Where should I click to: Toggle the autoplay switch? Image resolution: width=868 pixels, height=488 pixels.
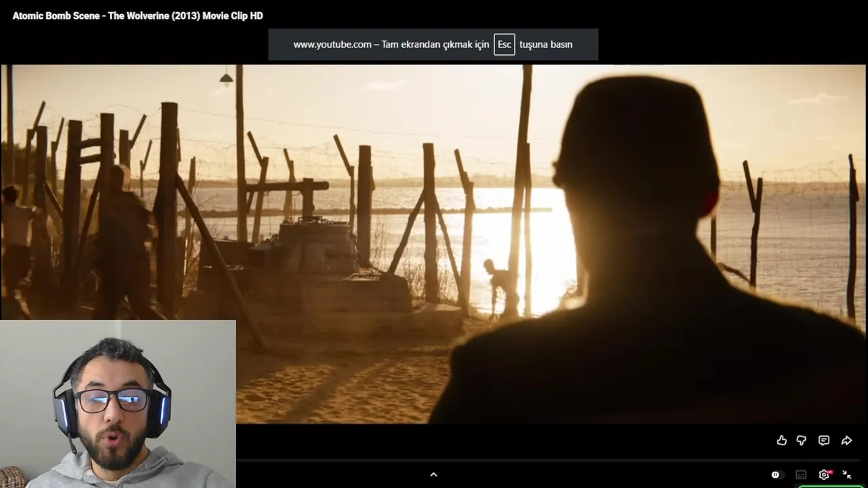click(x=777, y=475)
